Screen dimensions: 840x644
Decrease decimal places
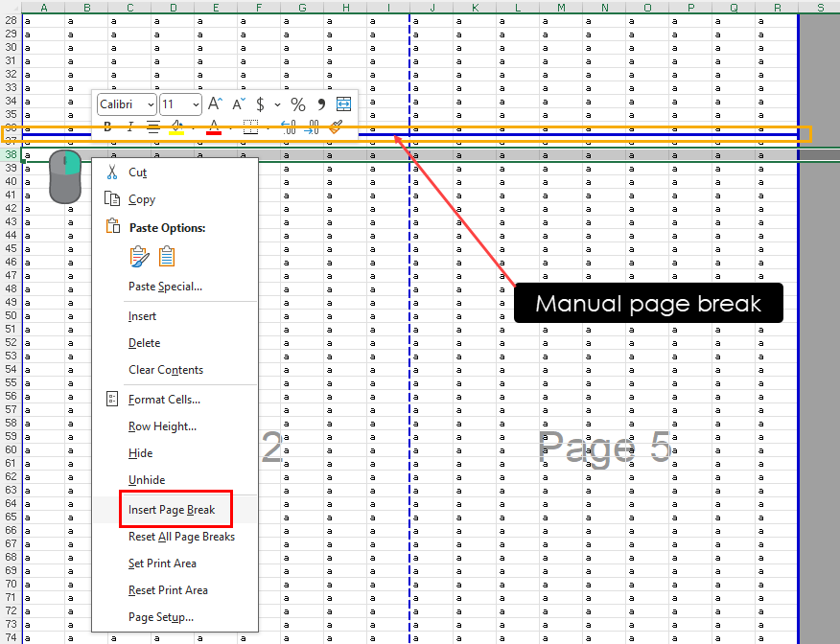tap(312, 127)
